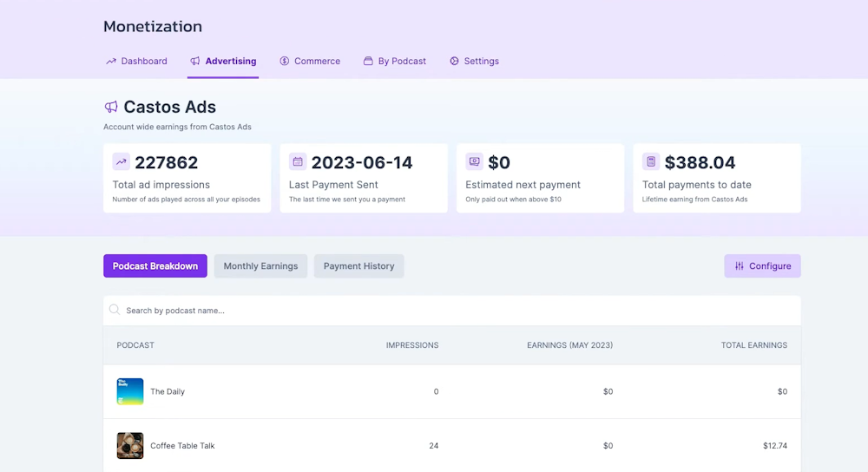Click the Settings tab gear icon
This screenshot has width=868, height=472.
tap(454, 61)
